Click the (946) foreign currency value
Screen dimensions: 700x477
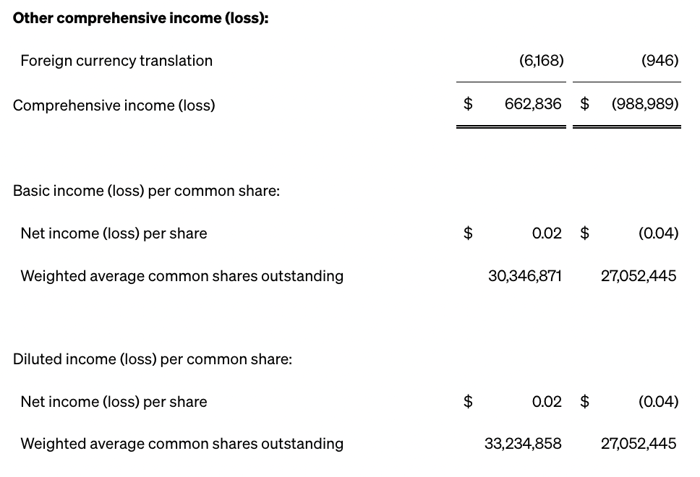pyautogui.click(x=660, y=60)
